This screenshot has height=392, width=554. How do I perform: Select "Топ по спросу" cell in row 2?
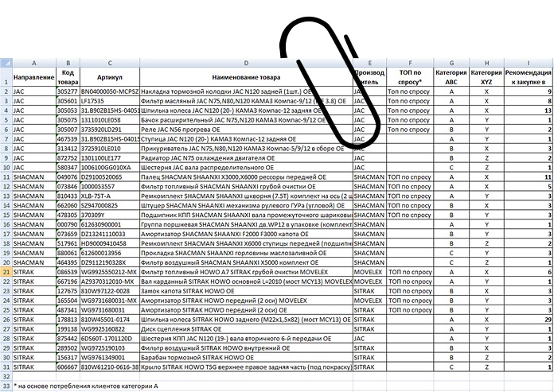[410, 91]
